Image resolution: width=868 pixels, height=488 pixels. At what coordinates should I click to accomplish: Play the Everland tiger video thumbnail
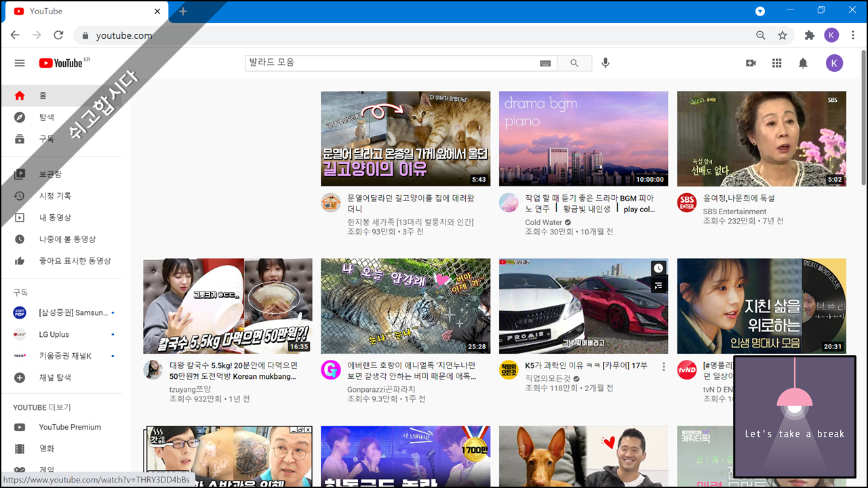tap(406, 306)
